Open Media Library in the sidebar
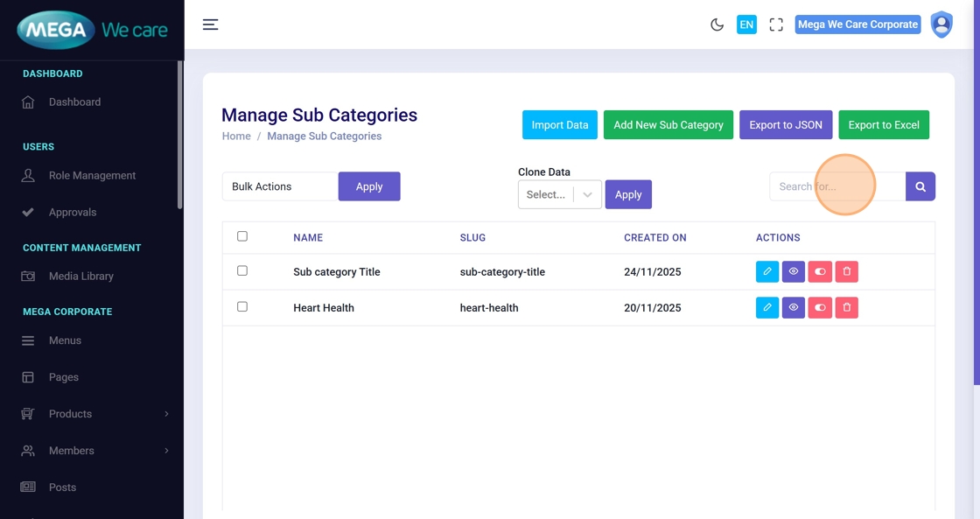This screenshot has height=519, width=980. click(x=80, y=277)
